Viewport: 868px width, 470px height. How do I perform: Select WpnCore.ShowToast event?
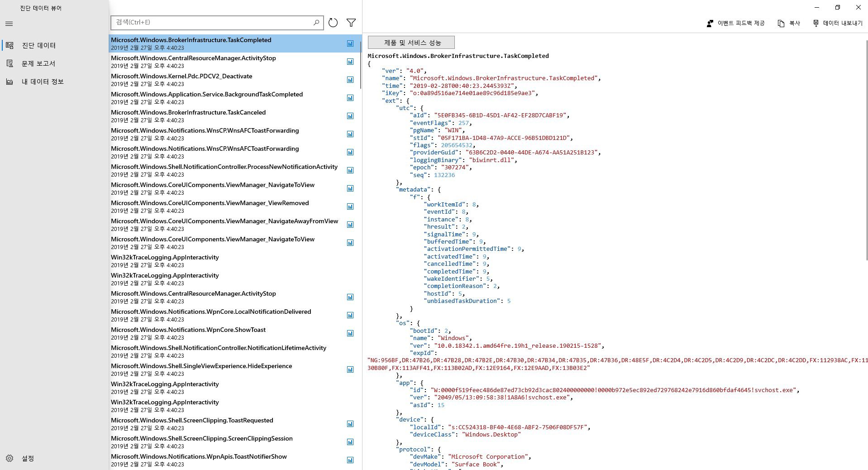(234, 333)
